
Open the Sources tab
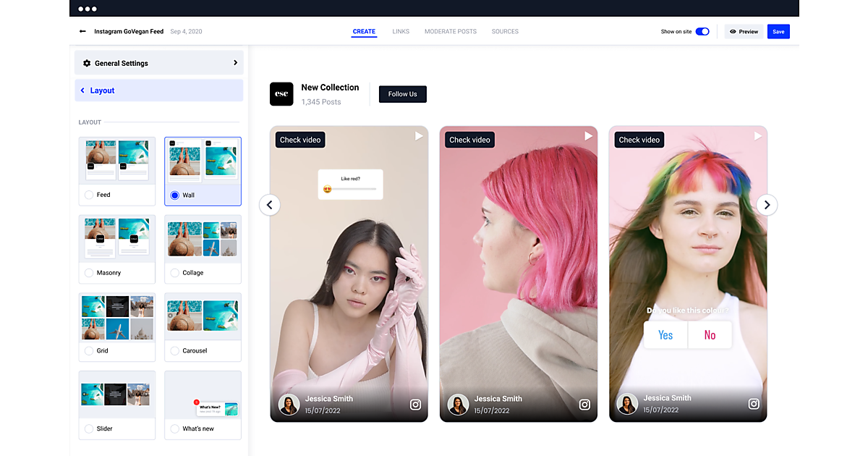click(x=505, y=32)
